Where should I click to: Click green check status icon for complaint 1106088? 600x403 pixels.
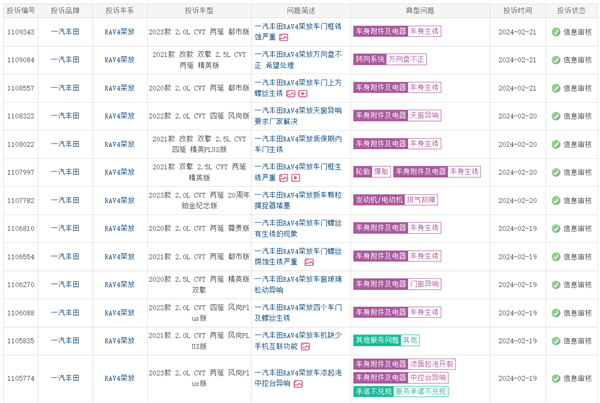pos(556,312)
